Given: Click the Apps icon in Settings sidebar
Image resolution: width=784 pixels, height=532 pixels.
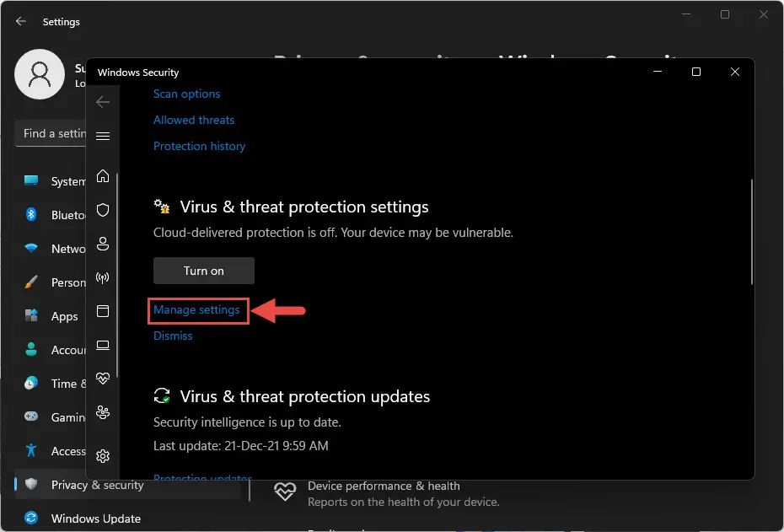Looking at the screenshot, I should (31, 315).
